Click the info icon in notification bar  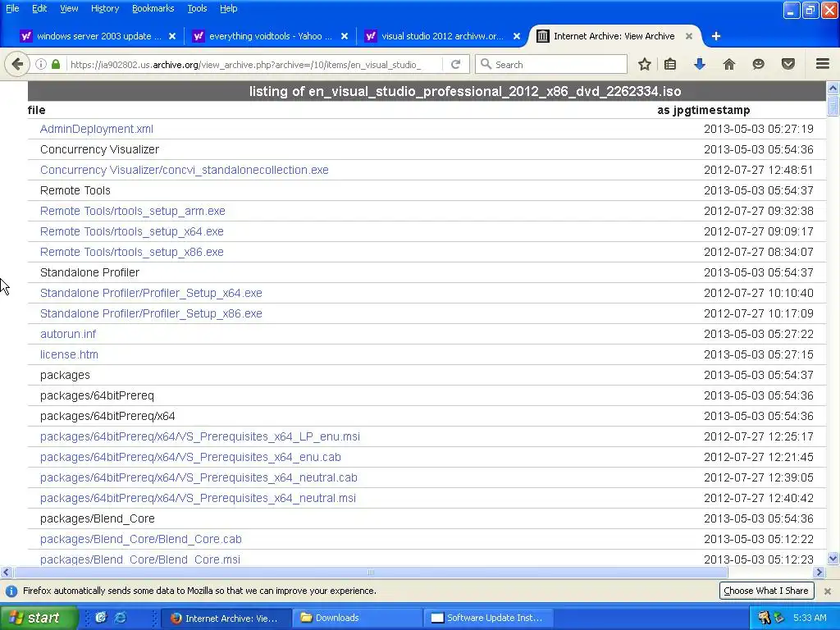(x=11, y=591)
